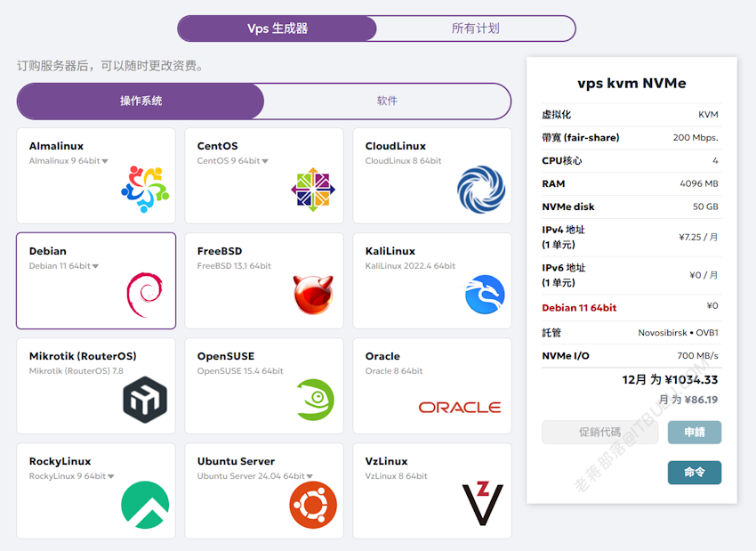Open the Ubuntu Server 24.04 version dropdown
This screenshot has height=551, width=756.
pos(310,477)
